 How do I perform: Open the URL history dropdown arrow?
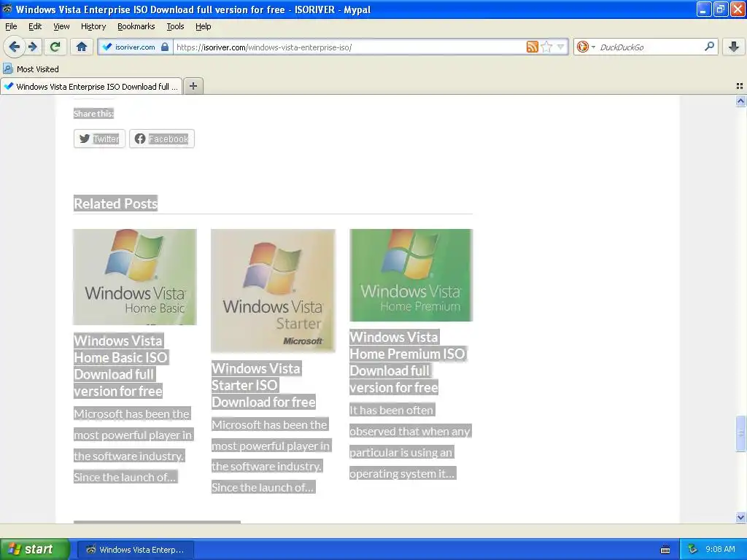pos(561,47)
